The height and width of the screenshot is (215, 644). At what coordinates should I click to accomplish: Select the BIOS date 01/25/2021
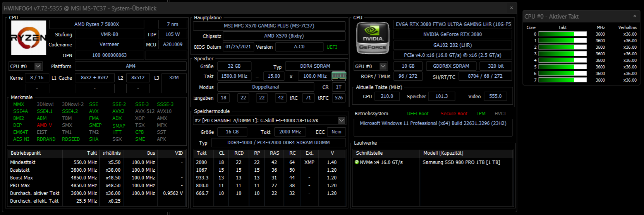click(238, 47)
